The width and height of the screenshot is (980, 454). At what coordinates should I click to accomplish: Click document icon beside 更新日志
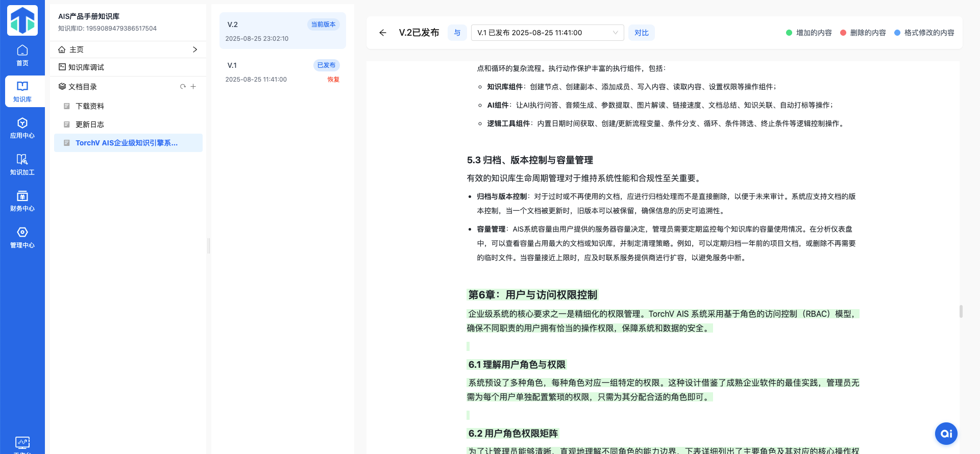(66, 124)
